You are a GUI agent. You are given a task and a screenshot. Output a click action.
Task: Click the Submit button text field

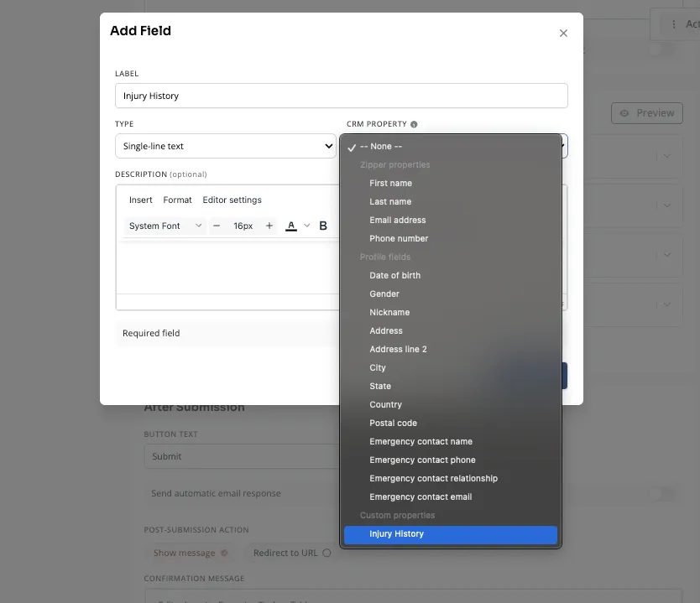click(x=241, y=456)
